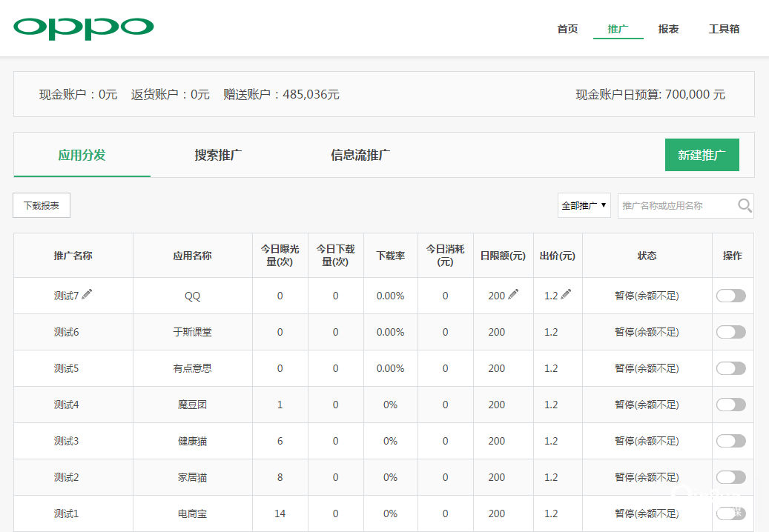
Task: Open the 测试4 promotion link
Action: pos(65,405)
